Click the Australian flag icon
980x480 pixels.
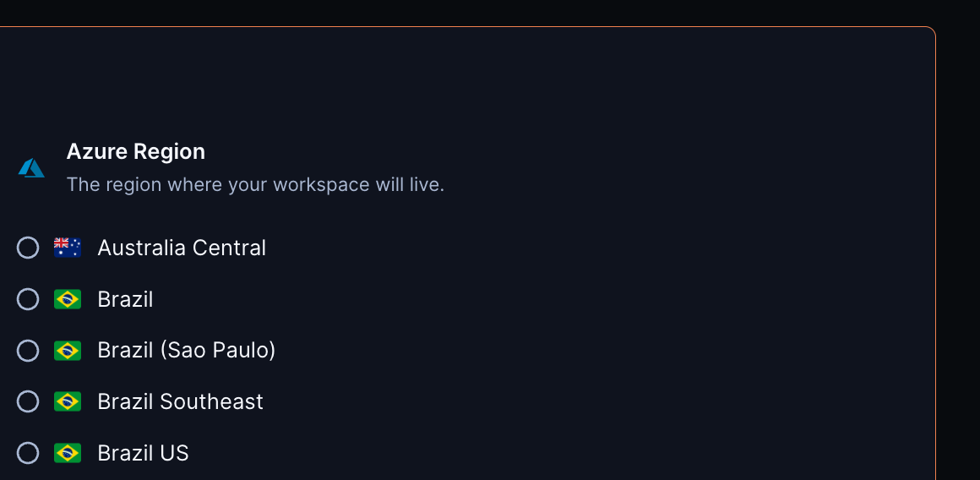click(x=68, y=248)
